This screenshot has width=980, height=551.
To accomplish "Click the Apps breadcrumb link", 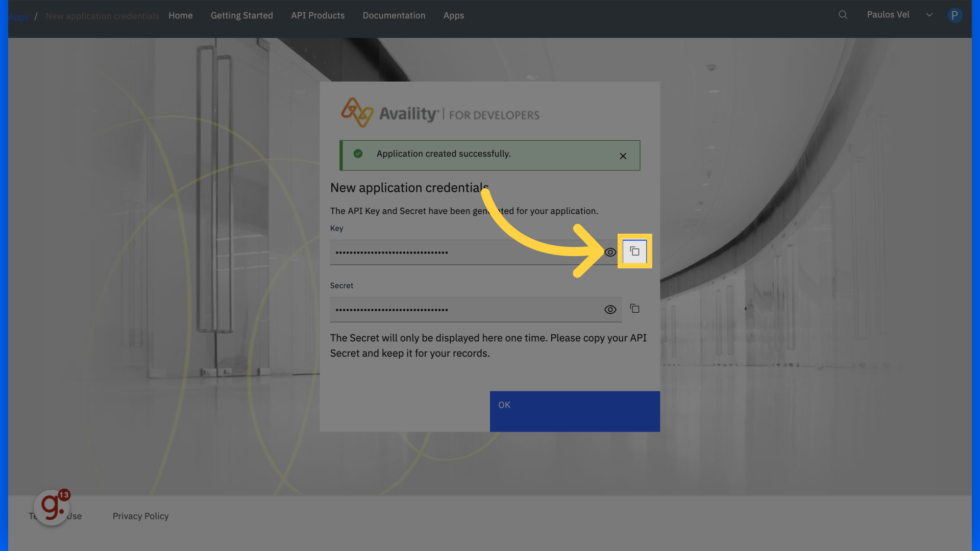I will pyautogui.click(x=18, y=16).
